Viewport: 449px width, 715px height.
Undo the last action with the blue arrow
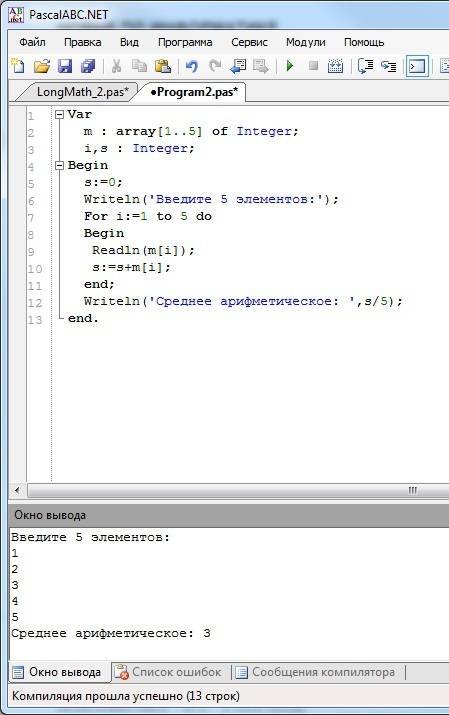[191, 66]
